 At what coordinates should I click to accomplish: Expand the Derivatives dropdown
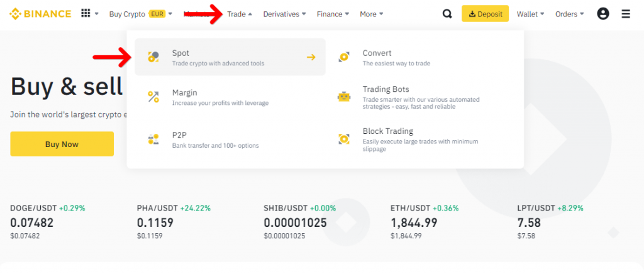point(284,14)
